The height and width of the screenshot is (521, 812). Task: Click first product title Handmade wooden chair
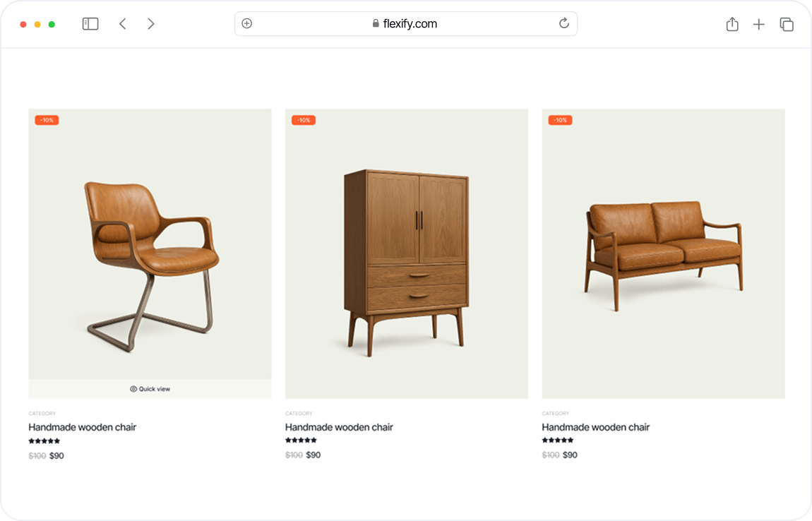tap(83, 427)
